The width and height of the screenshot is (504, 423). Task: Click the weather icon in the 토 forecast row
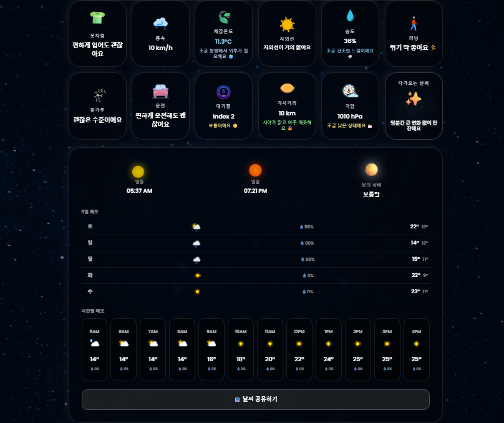(x=196, y=227)
